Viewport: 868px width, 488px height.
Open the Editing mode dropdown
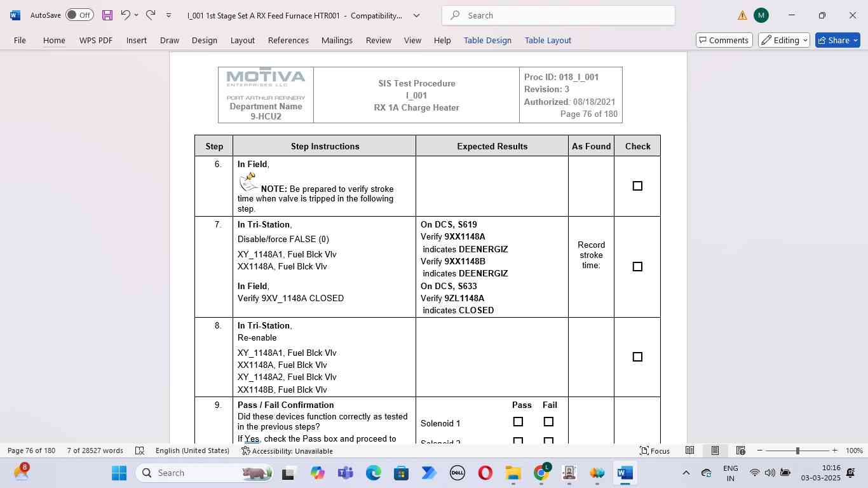(x=784, y=40)
